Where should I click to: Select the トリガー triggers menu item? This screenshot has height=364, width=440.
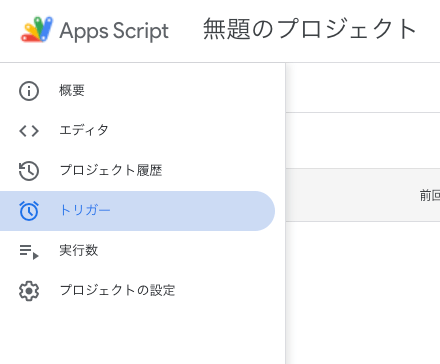tap(137, 211)
